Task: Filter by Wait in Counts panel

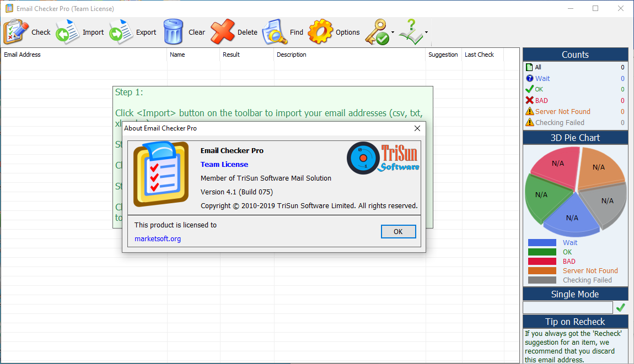Action: pos(576,78)
